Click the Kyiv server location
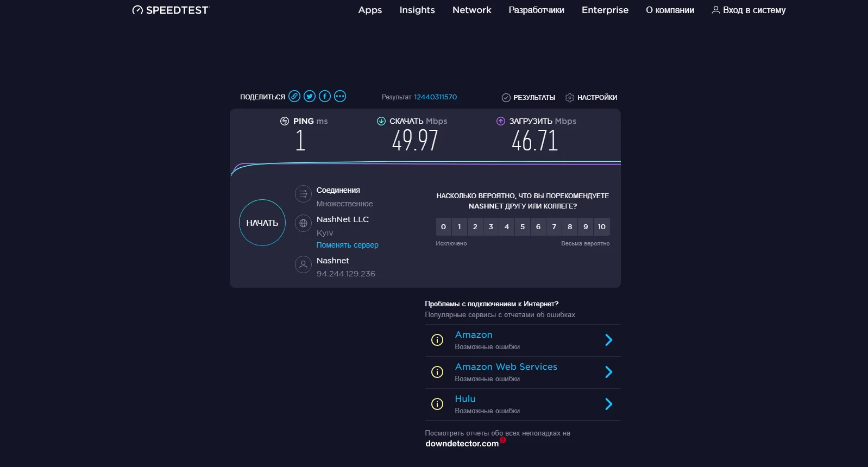This screenshot has width=868, height=467. (325, 233)
